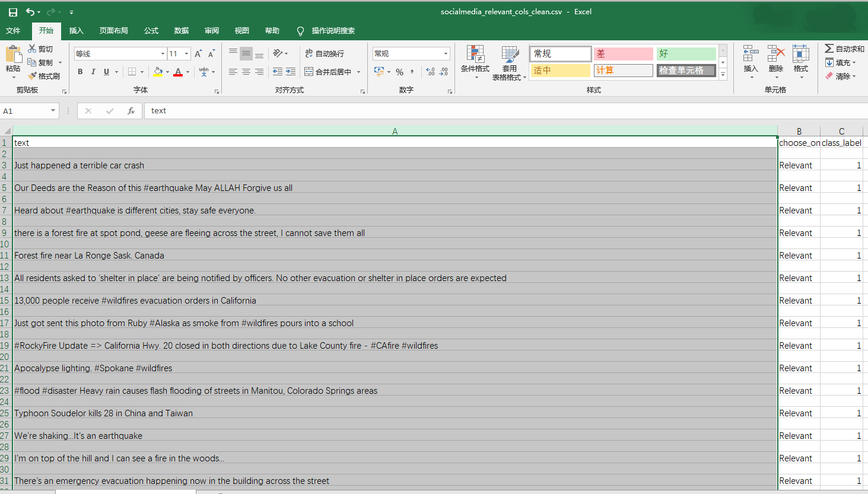Screen dimensions: 868x494
Task: Open the 文件 file menu
Action: coord(13,31)
